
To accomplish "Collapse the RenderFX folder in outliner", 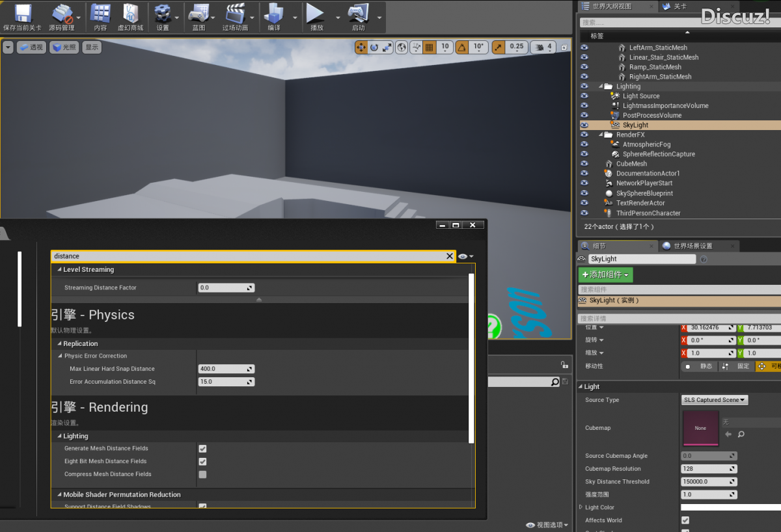I will [601, 135].
